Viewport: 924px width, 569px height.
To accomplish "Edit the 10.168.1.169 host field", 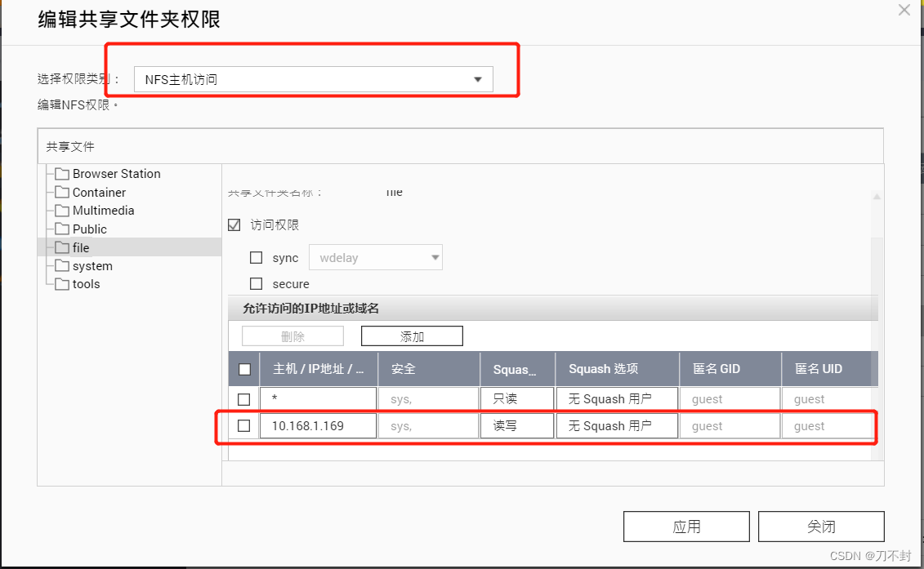I will click(319, 426).
